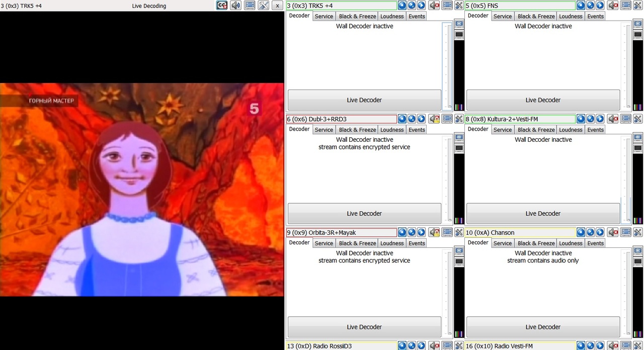Play the Dubl-3+RRD3 stream
This screenshot has width=644, height=350.
click(x=421, y=119)
